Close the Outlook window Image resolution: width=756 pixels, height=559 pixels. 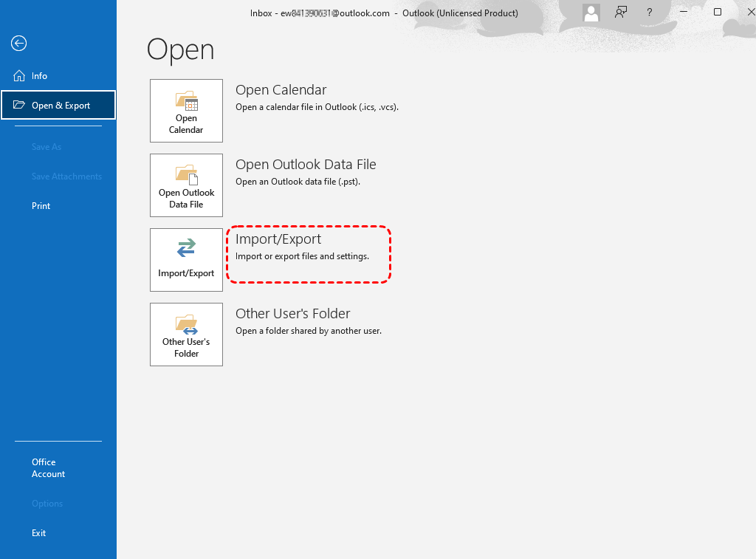pyautogui.click(x=750, y=12)
